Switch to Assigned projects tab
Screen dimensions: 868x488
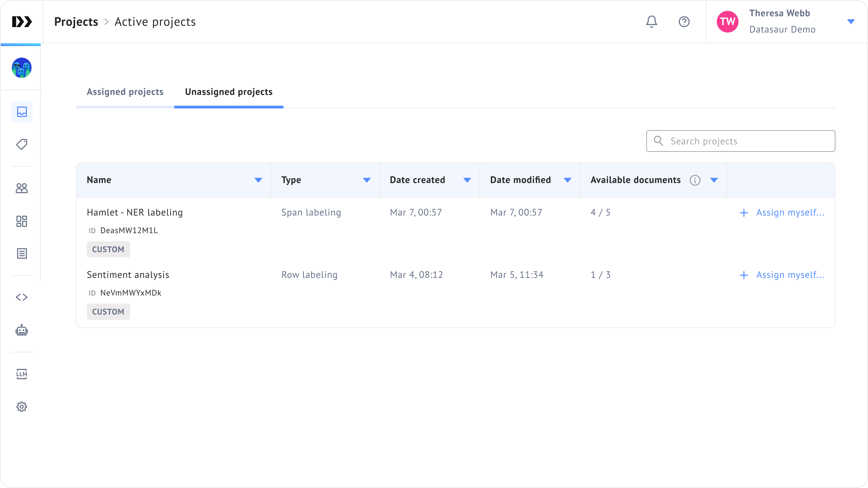tap(125, 91)
